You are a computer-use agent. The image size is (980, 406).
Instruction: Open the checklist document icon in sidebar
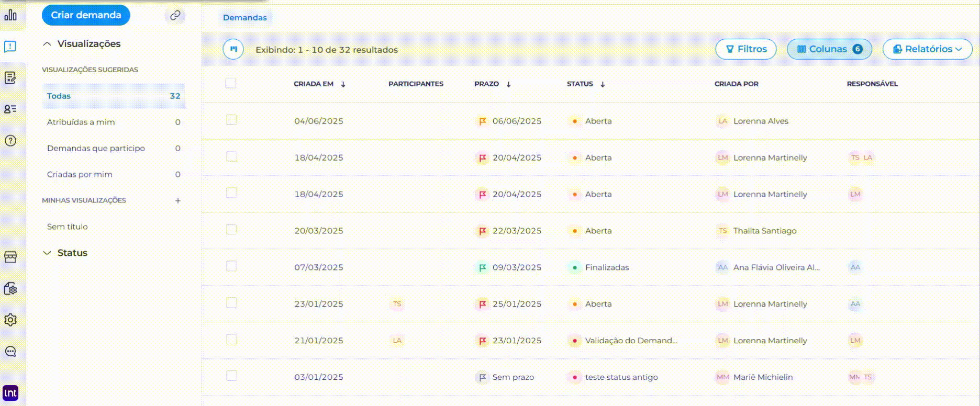tap(10, 78)
